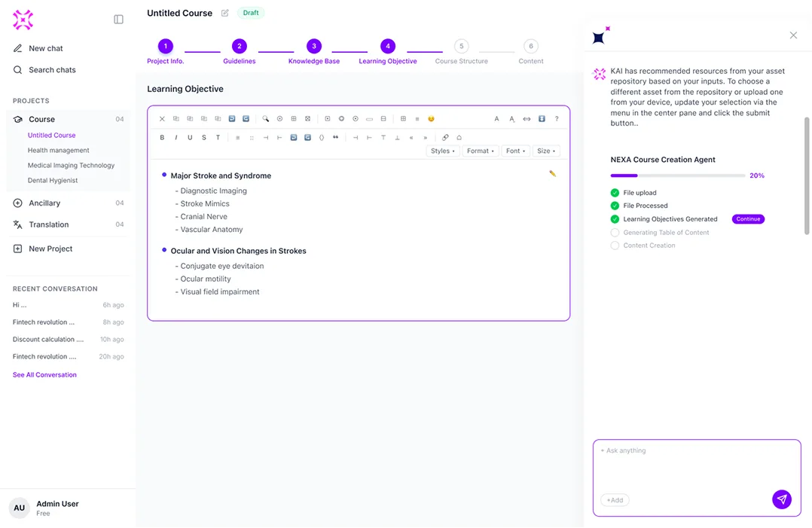This screenshot has width=812, height=528.
Task: Apply Italic formatting in the editor
Action: click(x=176, y=138)
